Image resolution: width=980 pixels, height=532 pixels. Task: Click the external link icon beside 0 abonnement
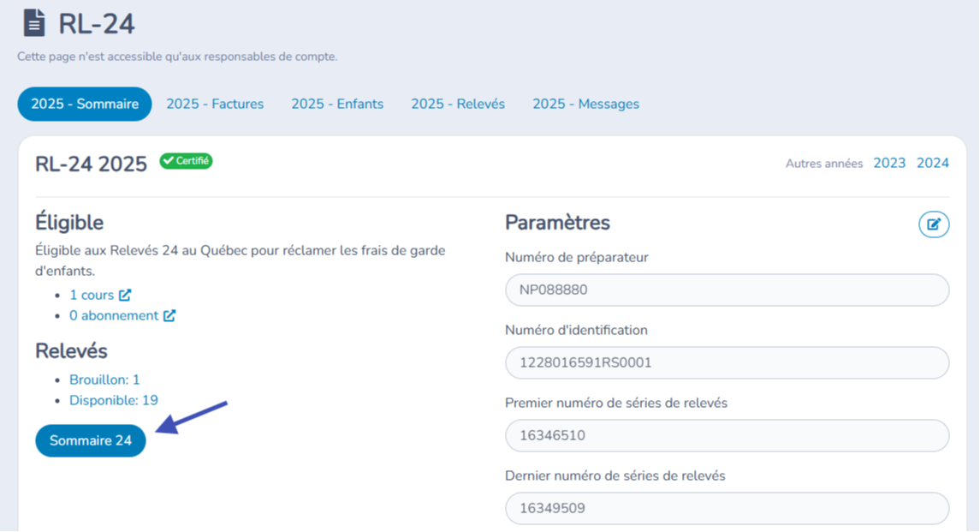coord(169,315)
